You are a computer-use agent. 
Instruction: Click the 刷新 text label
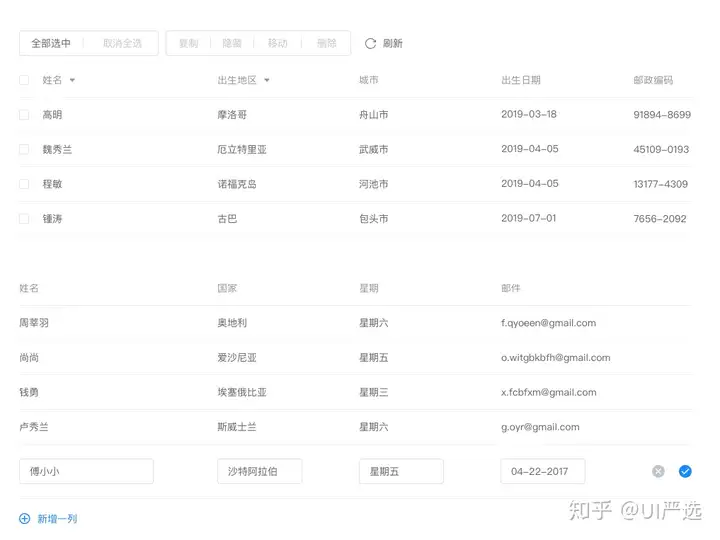pyautogui.click(x=393, y=44)
